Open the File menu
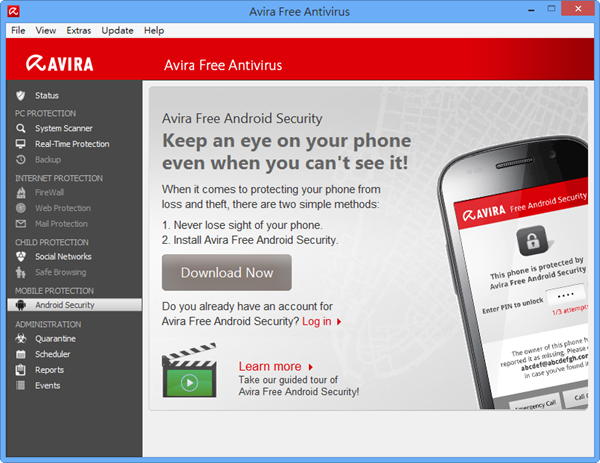This screenshot has width=600, height=463. coord(18,30)
